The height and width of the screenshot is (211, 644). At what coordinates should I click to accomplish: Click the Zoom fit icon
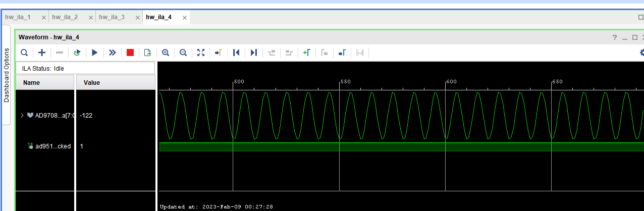point(201,52)
